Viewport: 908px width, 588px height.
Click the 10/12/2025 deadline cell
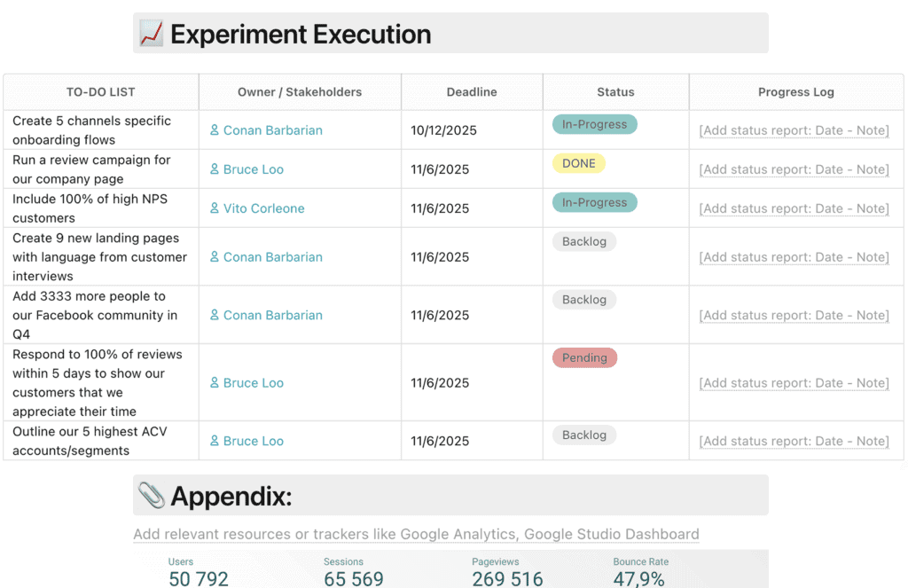tap(443, 130)
